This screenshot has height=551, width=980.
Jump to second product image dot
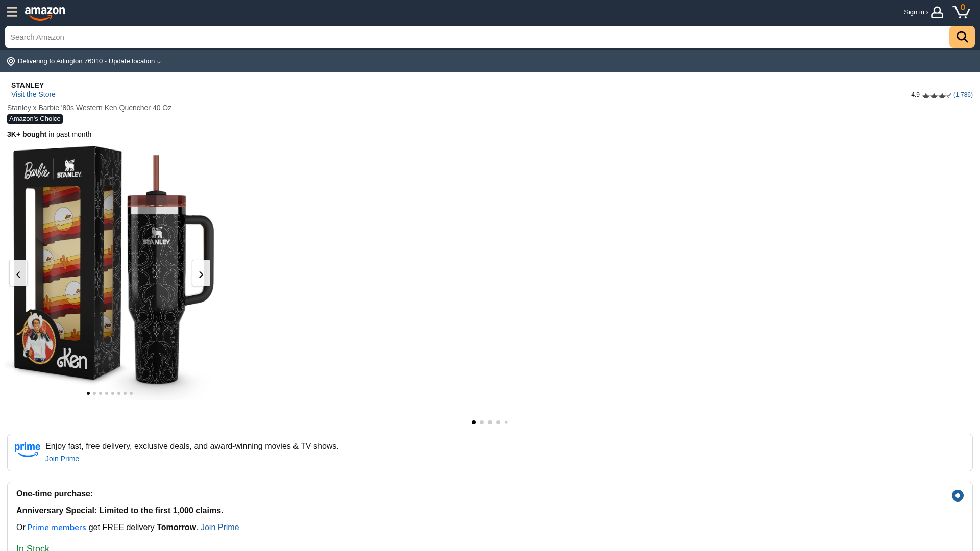point(94,393)
